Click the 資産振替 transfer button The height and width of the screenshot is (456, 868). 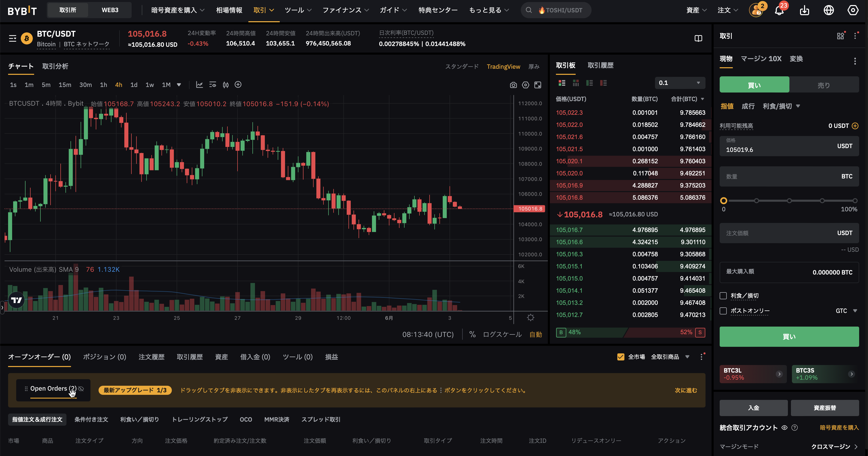(x=825, y=408)
